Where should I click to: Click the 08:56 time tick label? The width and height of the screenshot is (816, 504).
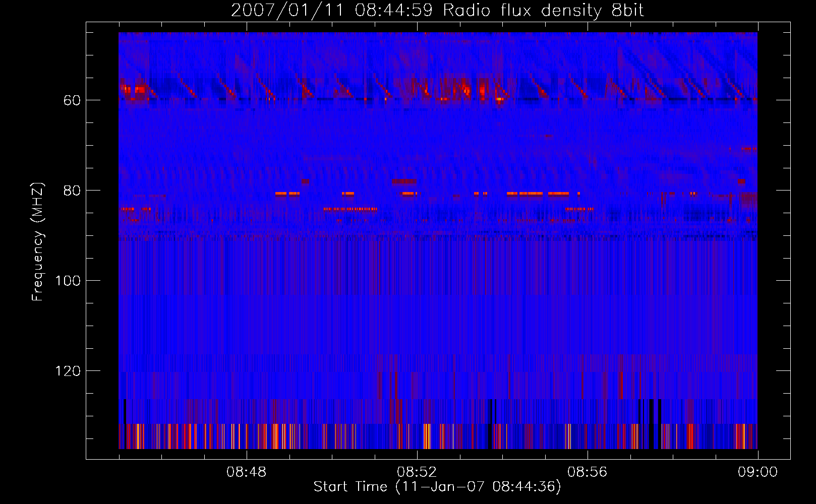588,472
